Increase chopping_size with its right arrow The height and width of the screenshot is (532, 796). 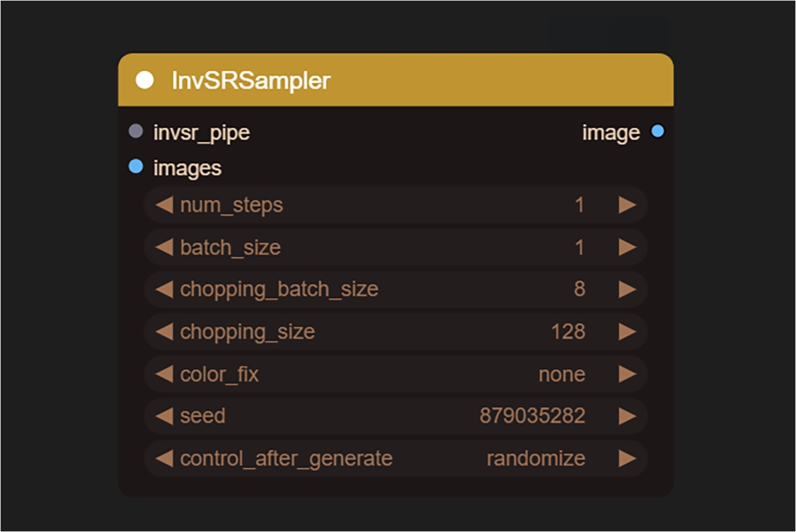coord(627,332)
